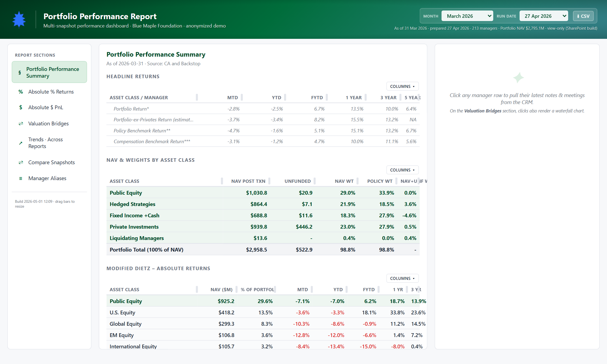This screenshot has height=364, width=607.
Task: Click Public Equity row in NAV & Weights table
Action: tap(263, 193)
